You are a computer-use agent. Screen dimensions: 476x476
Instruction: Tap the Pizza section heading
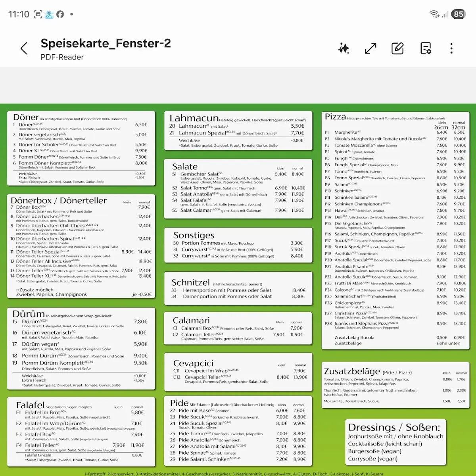[336, 117]
